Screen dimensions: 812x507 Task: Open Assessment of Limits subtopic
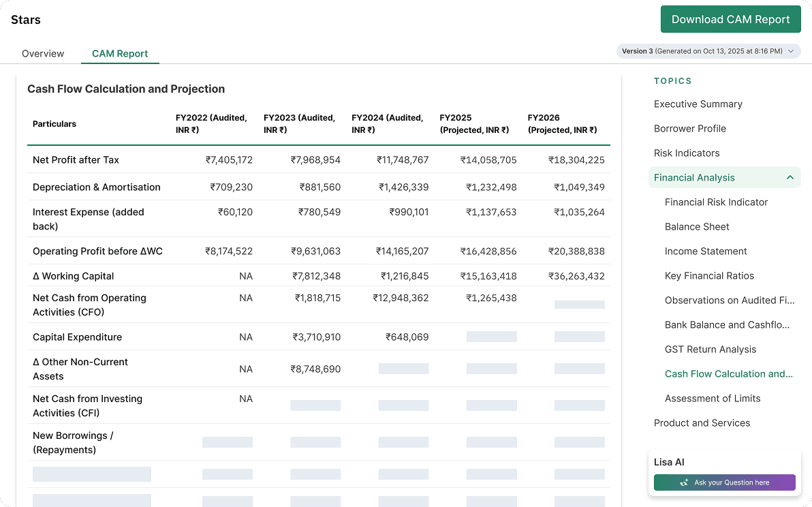(x=713, y=398)
